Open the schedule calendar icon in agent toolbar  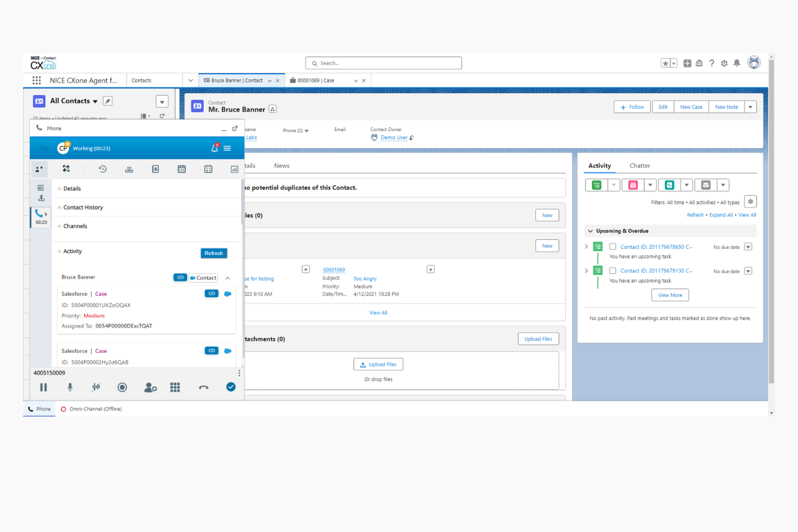tap(182, 169)
